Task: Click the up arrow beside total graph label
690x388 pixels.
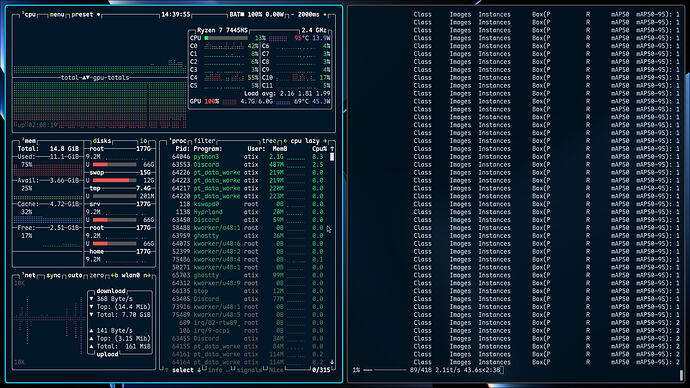Action: [x=84, y=77]
